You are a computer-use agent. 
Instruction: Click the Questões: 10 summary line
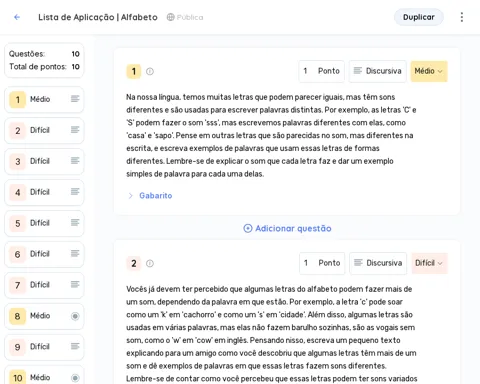44,54
